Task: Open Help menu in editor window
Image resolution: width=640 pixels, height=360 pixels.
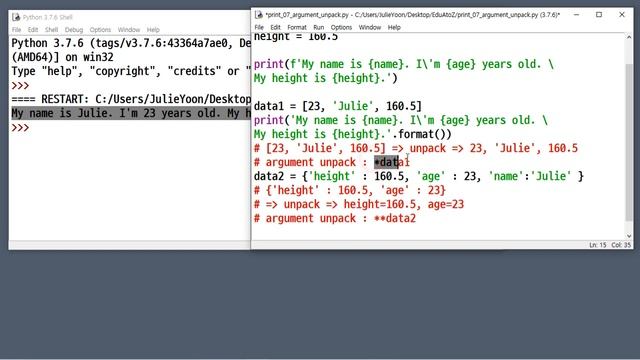Action: (x=394, y=27)
